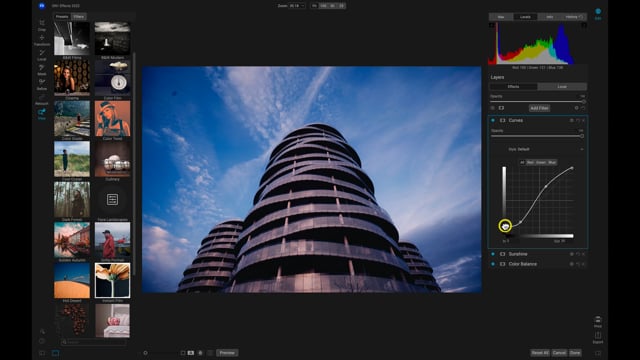This screenshot has height=360, width=640.
Task: Switch to the Effects layer tab
Action: click(513, 87)
